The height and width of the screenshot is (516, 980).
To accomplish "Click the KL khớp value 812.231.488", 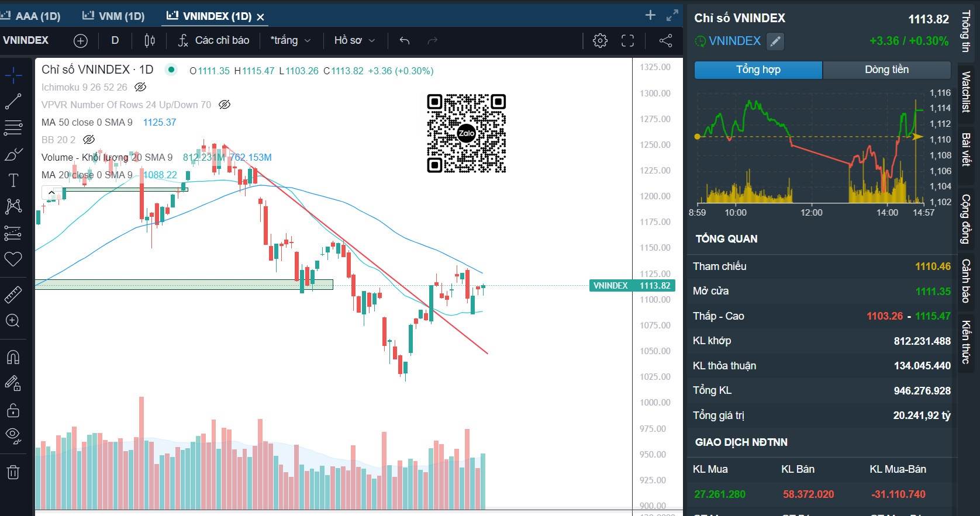I will [x=922, y=341].
